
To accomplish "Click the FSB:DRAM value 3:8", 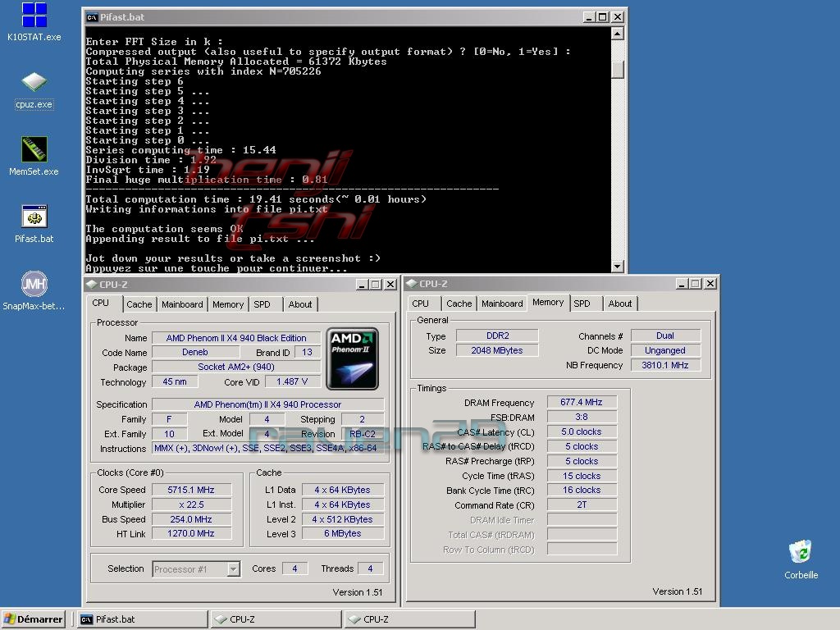I will point(582,417).
